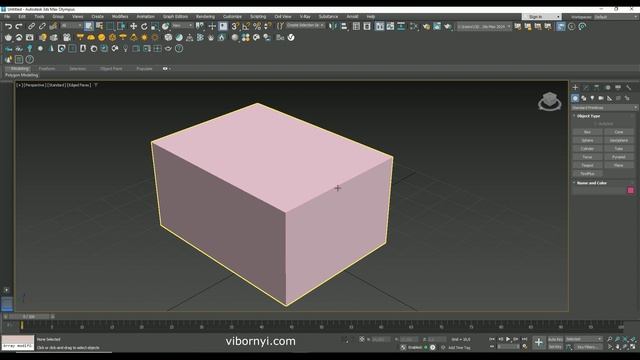Choose the Select and Scale tool
This screenshot has height=360, width=640.
pos(155,27)
